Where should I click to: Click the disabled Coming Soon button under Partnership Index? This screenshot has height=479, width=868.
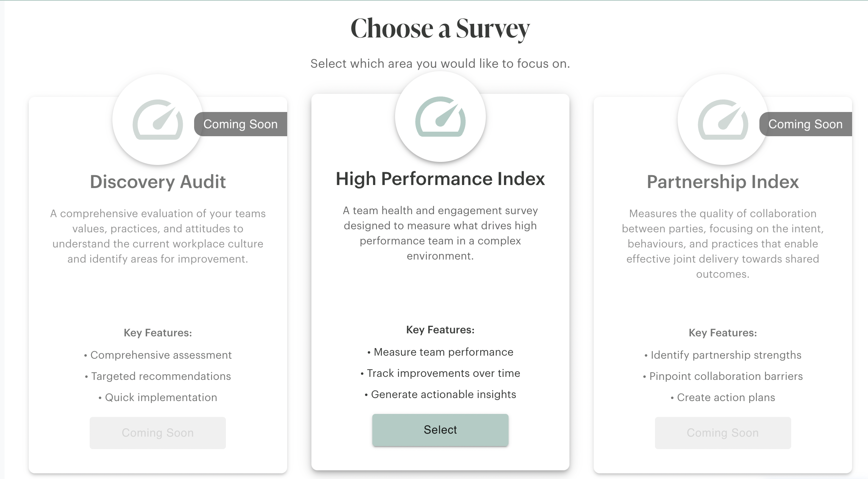coord(723,433)
